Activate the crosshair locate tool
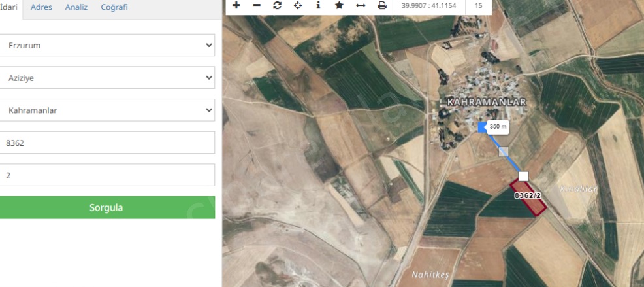The image size is (644, 287). coord(298,5)
